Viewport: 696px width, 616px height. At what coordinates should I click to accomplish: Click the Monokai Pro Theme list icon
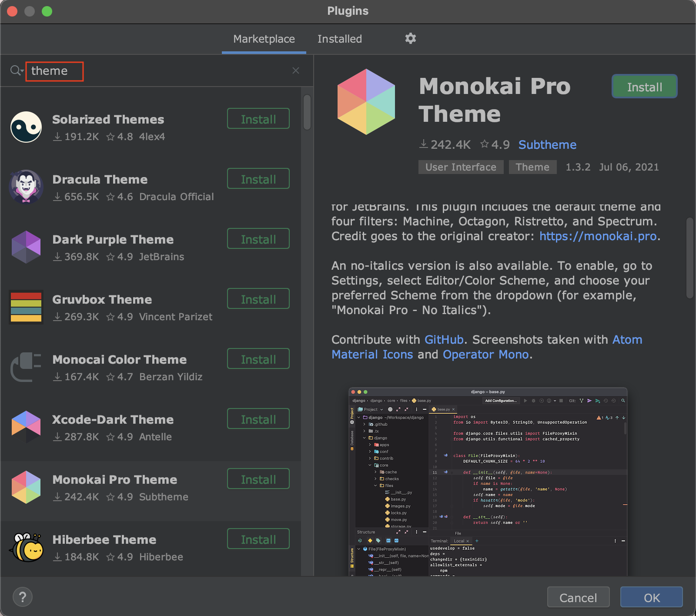tap(26, 487)
